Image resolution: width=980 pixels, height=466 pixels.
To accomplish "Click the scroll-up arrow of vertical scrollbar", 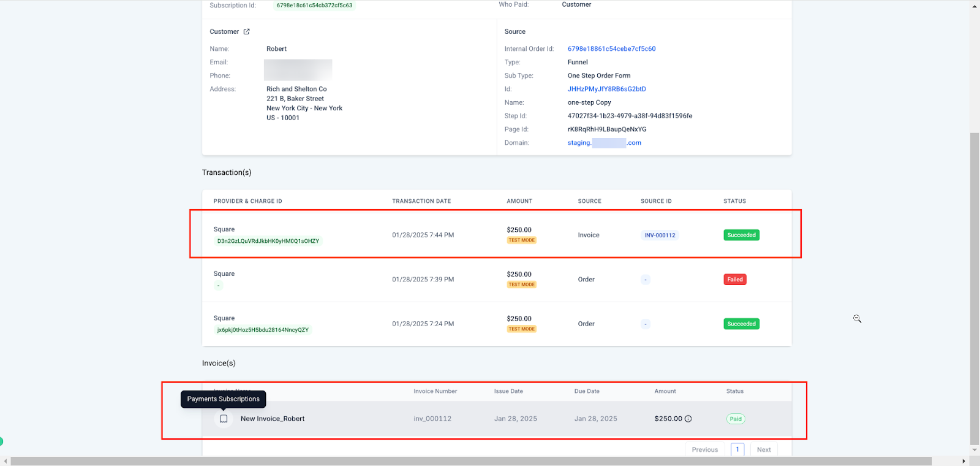I will [974, 6].
